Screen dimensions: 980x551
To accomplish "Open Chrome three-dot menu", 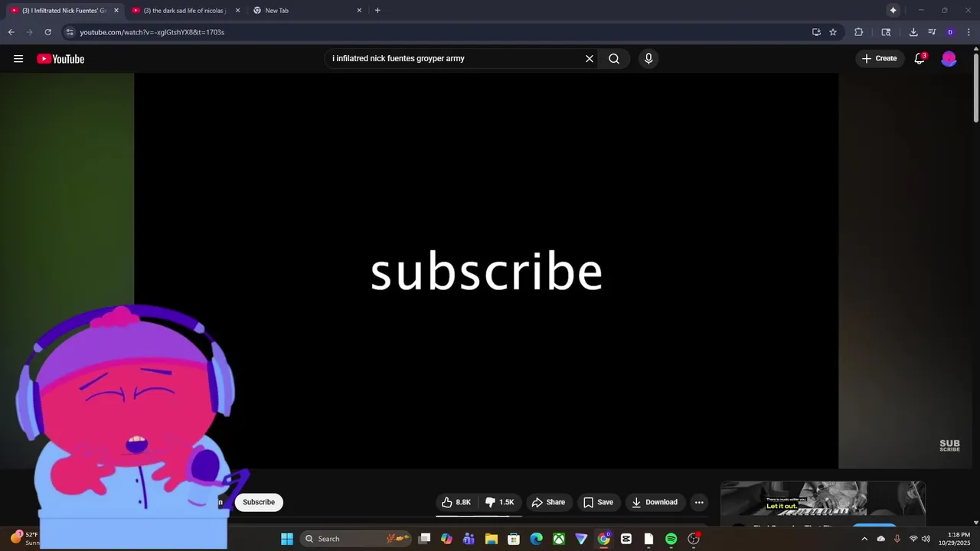I will (969, 32).
